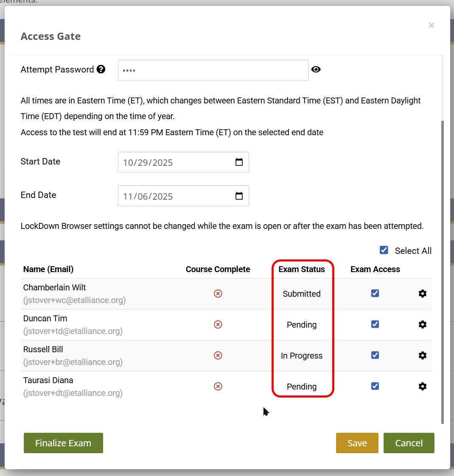
Task: Open settings gear for Russell Bill
Action: [422, 356]
